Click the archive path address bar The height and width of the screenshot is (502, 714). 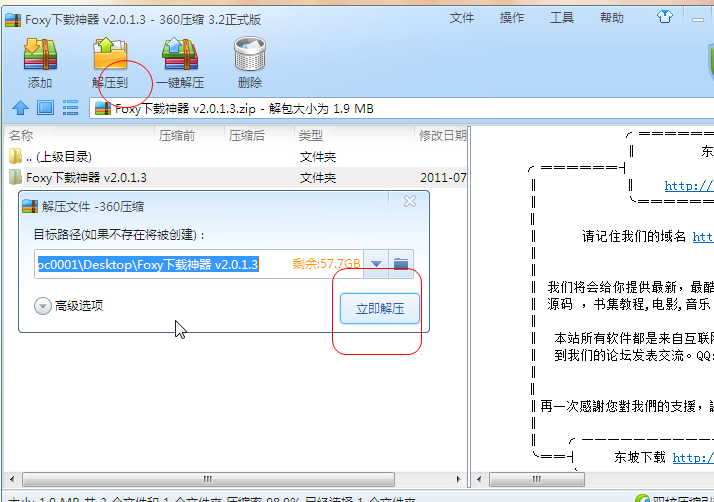tap(401, 109)
